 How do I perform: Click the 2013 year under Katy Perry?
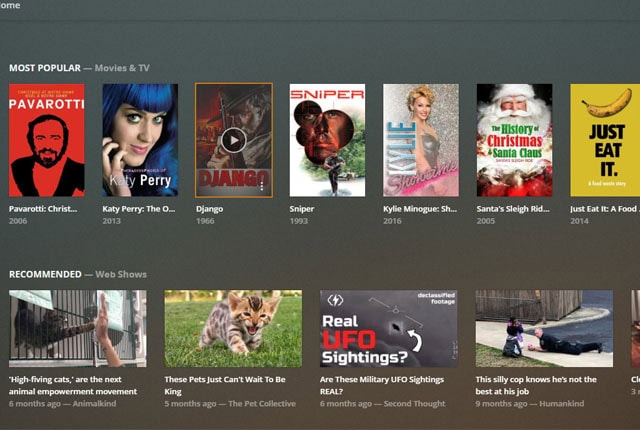coord(111,221)
